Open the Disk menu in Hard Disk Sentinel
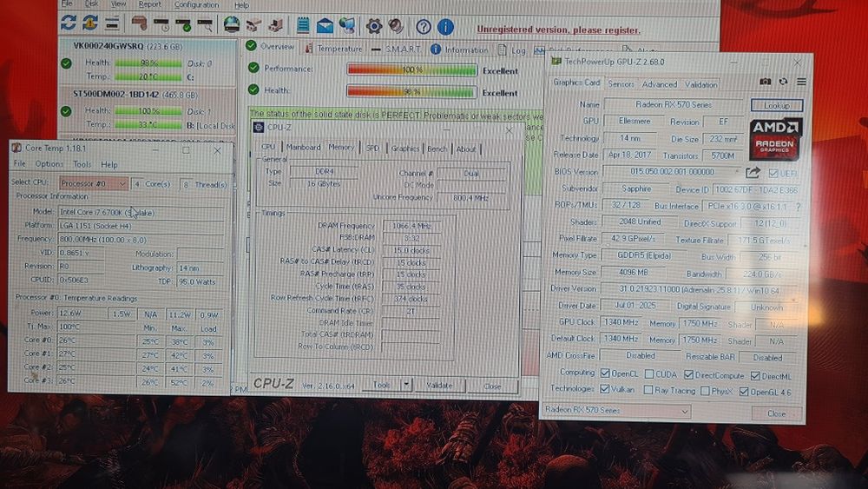This screenshot has width=868, height=489. click(x=91, y=3)
